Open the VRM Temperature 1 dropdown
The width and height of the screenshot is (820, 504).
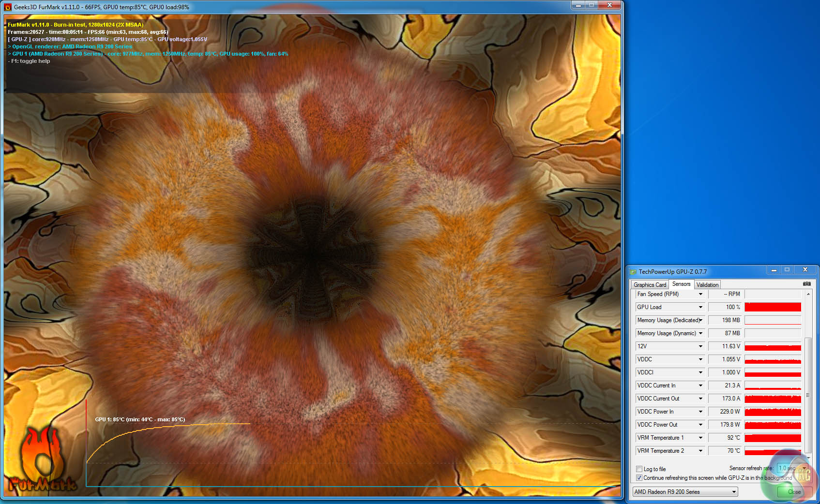click(x=700, y=438)
